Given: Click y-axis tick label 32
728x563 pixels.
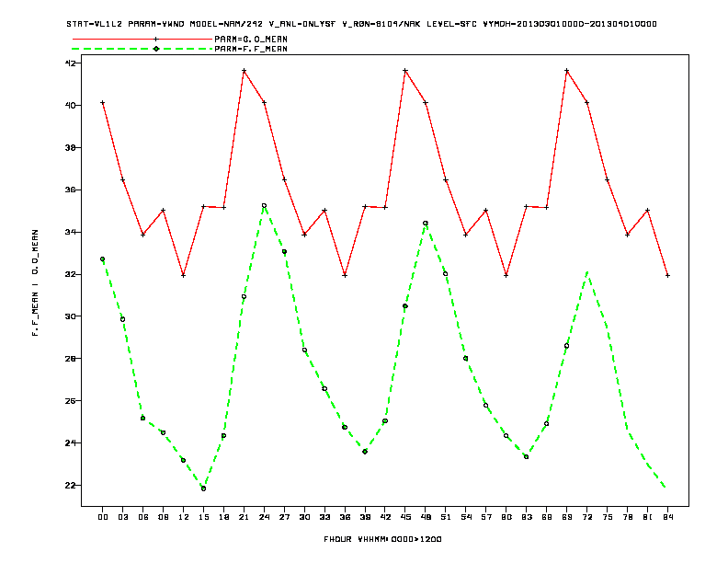Looking at the screenshot, I should [71, 274].
